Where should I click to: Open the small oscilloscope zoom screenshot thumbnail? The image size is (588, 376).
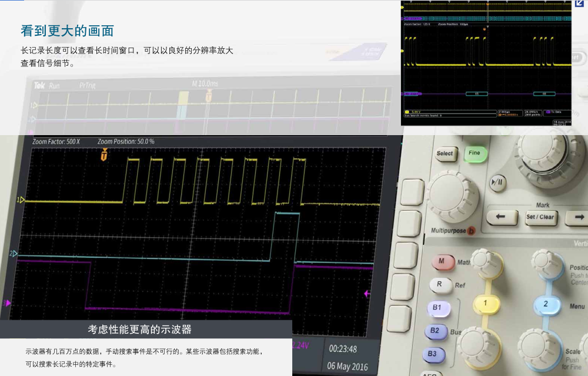pyautogui.click(x=486, y=63)
